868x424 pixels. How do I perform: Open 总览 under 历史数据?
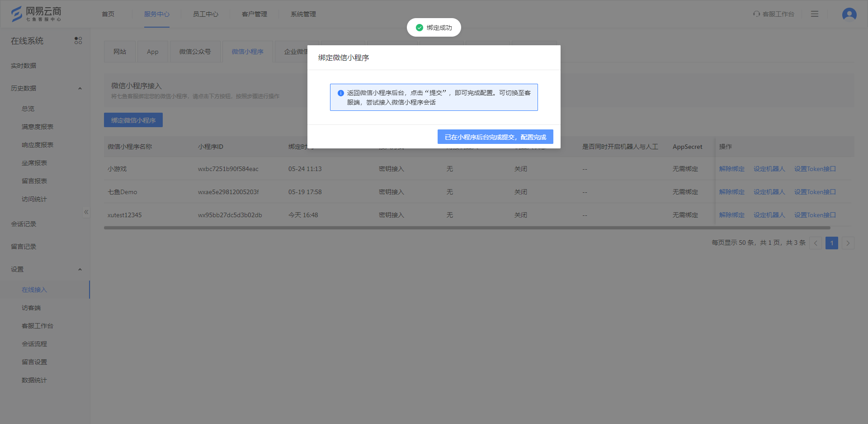coord(28,109)
